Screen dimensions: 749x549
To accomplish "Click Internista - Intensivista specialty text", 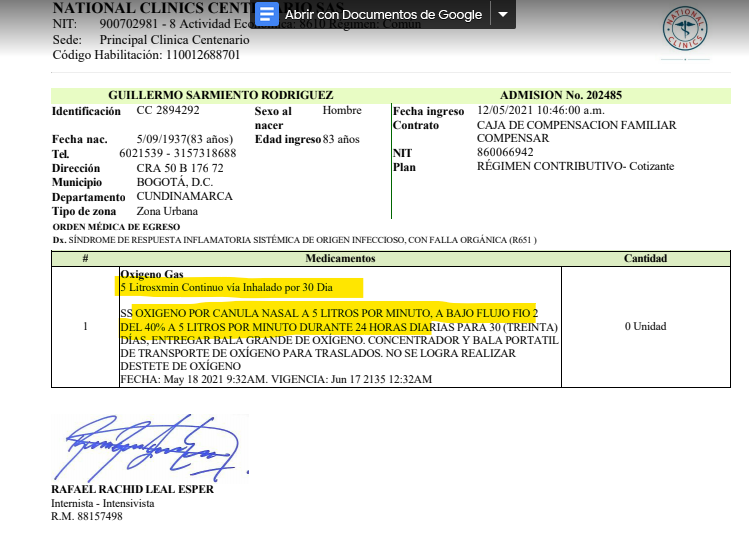I will point(103,503).
